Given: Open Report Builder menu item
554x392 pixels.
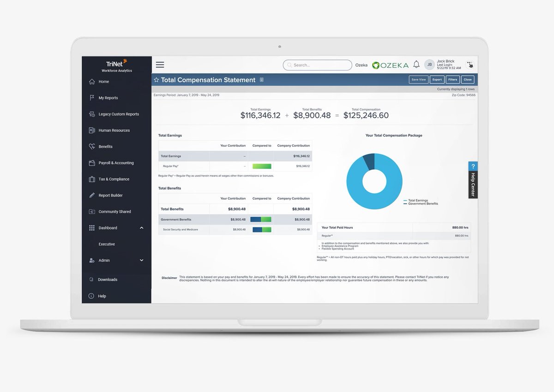Looking at the screenshot, I should point(110,196).
